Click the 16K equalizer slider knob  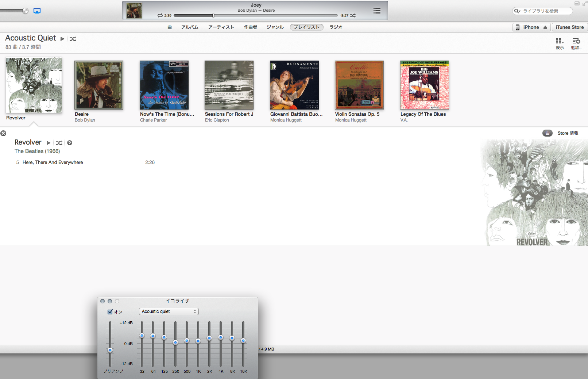pyautogui.click(x=243, y=341)
